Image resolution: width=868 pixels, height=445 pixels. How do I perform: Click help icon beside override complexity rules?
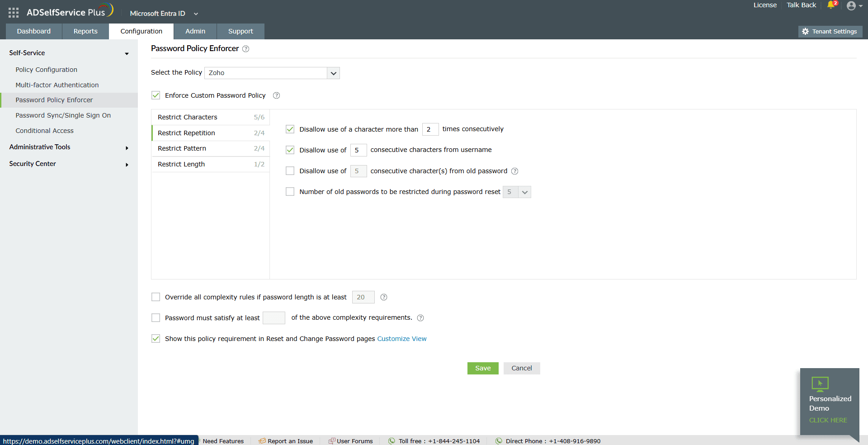point(384,297)
